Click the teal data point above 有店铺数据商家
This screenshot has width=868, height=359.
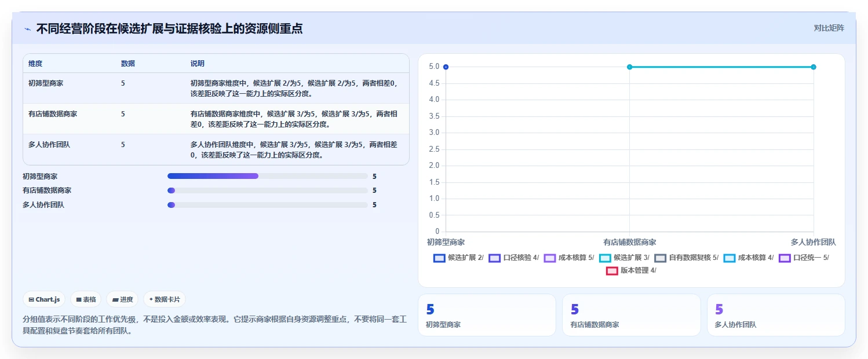pyautogui.click(x=629, y=67)
